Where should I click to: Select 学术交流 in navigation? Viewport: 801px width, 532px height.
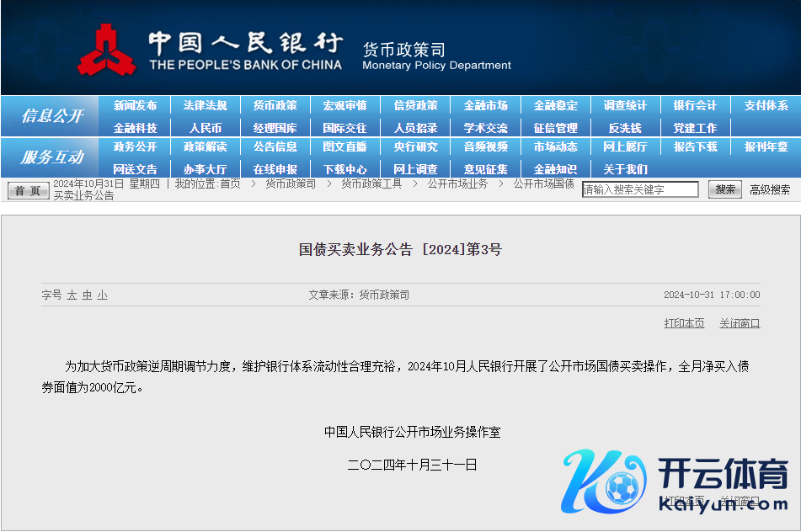tap(485, 128)
